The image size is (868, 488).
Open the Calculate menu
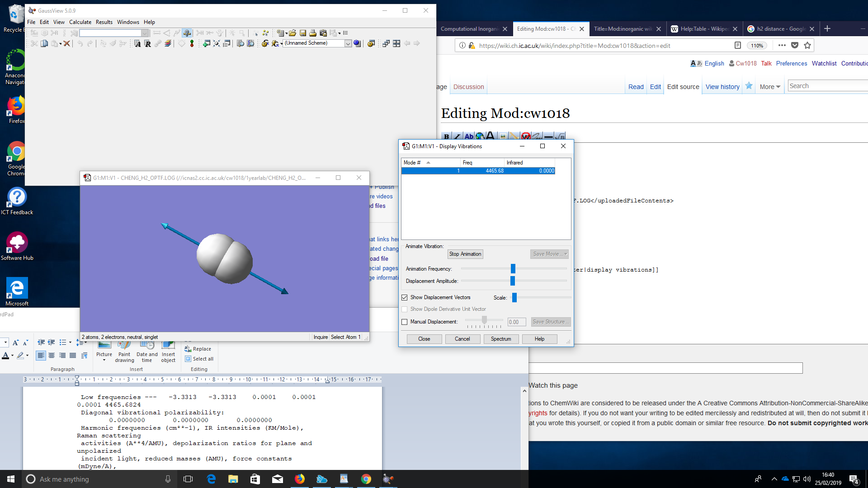click(x=80, y=22)
